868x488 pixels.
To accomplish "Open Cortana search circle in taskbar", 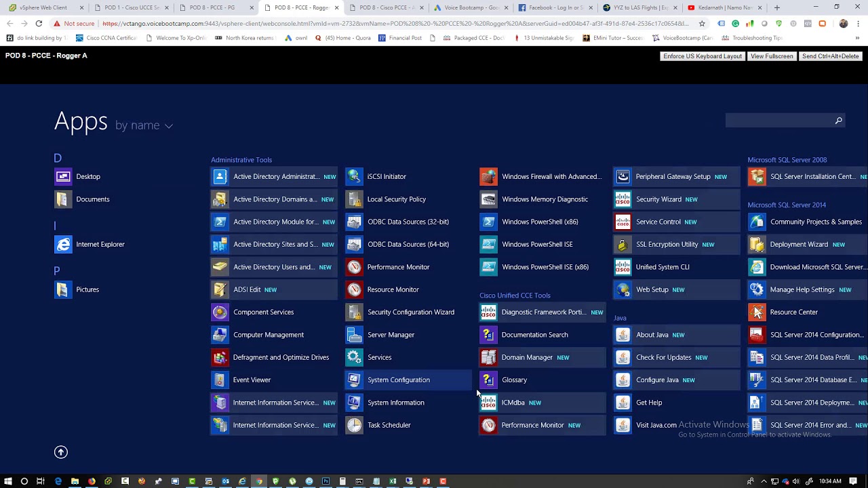I will click(x=24, y=481).
